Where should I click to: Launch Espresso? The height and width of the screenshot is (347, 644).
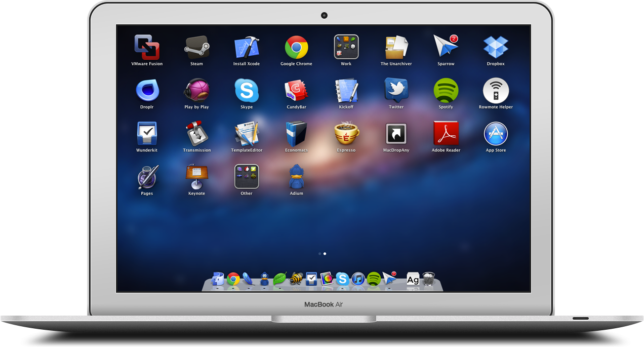[346, 134]
